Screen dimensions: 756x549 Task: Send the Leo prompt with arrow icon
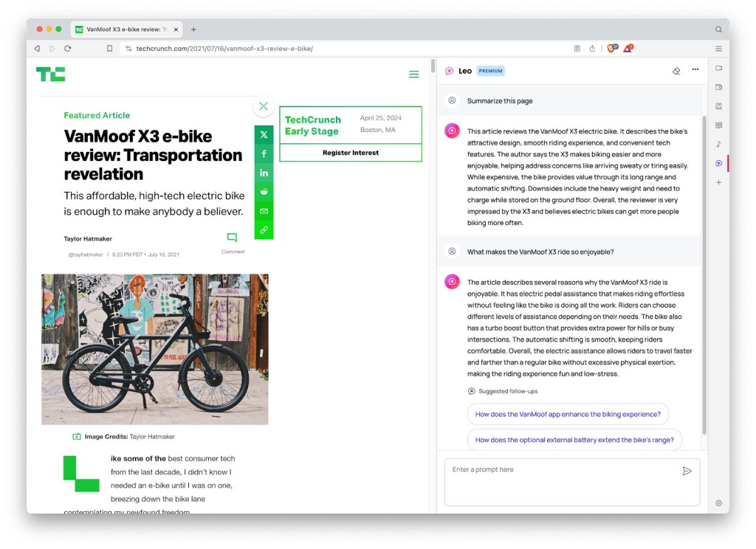[x=687, y=471]
